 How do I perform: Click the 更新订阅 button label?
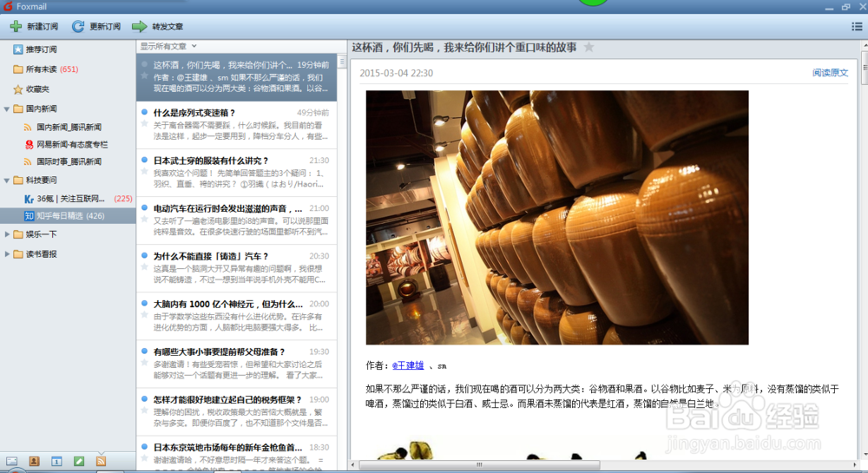(105, 27)
